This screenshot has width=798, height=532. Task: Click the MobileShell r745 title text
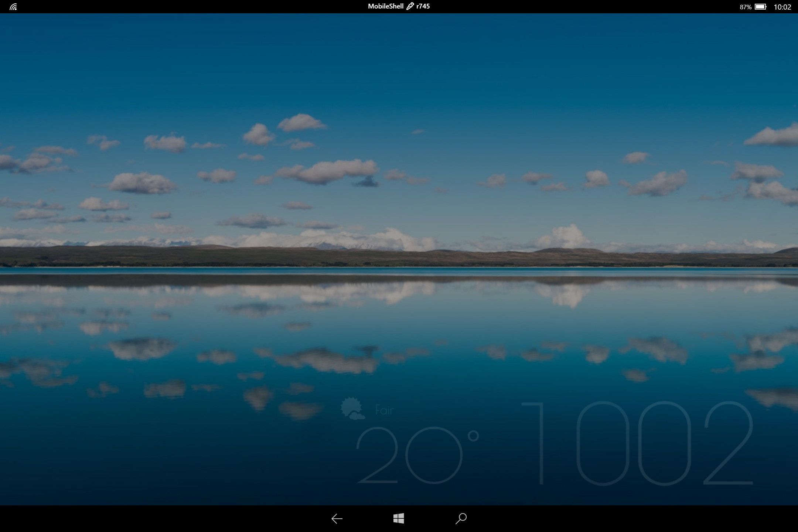pos(399,6)
